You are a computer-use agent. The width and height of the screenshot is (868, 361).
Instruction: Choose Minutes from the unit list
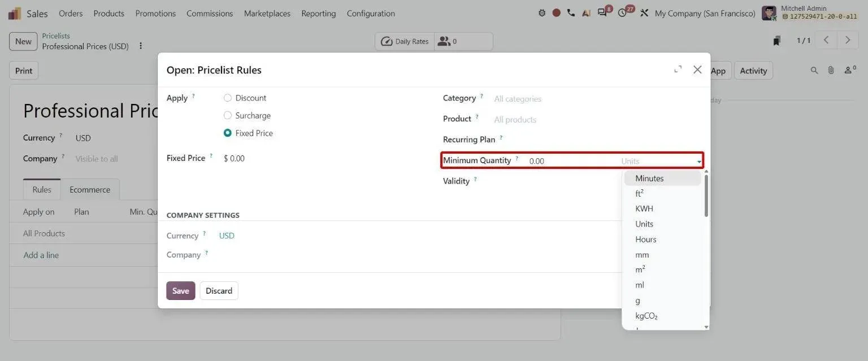click(x=662, y=179)
